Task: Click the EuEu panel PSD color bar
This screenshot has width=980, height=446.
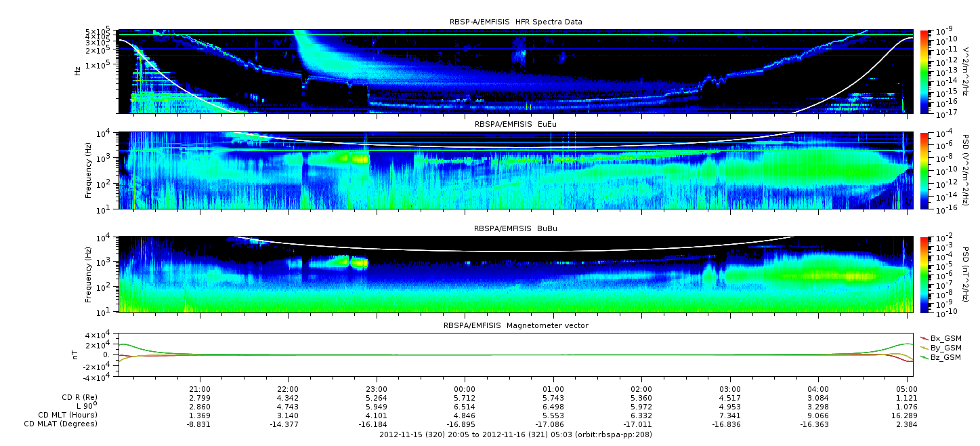Action: (926, 171)
